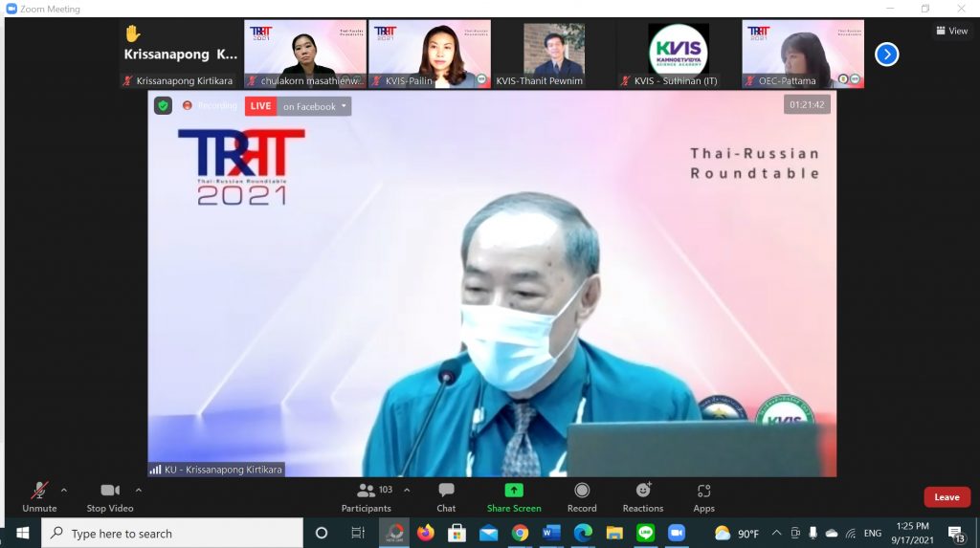
Task: Select Krissanapong Kirtikara participant tile
Action: [181, 55]
